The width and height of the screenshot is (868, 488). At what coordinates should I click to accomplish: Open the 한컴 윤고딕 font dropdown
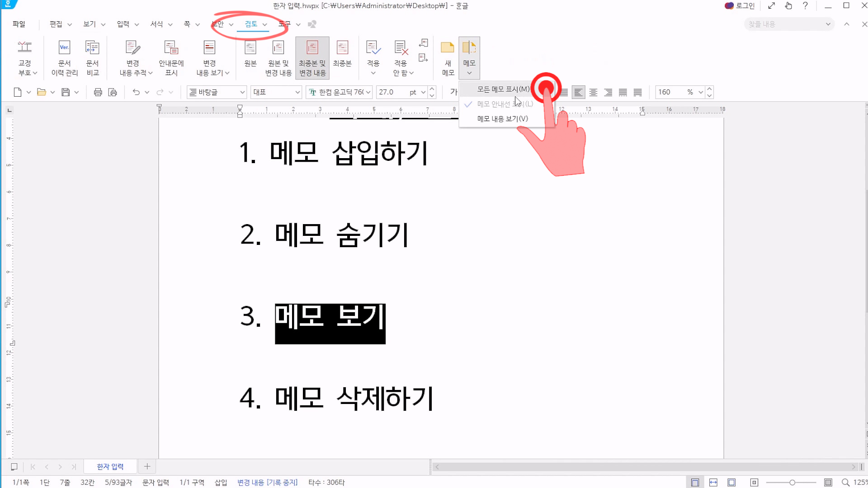[x=368, y=92]
